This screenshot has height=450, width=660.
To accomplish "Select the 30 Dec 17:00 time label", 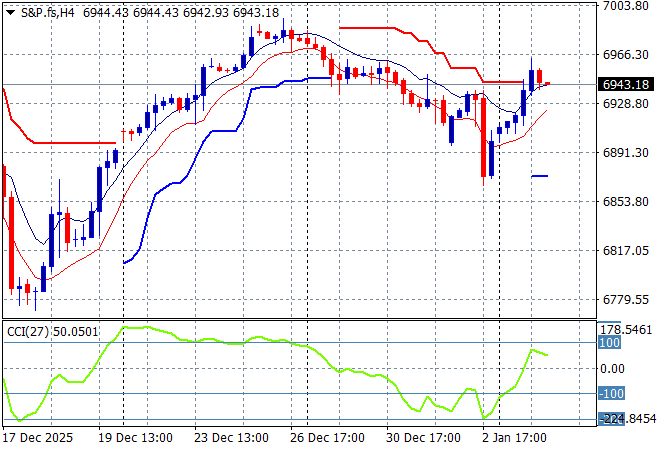I will [x=423, y=438].
